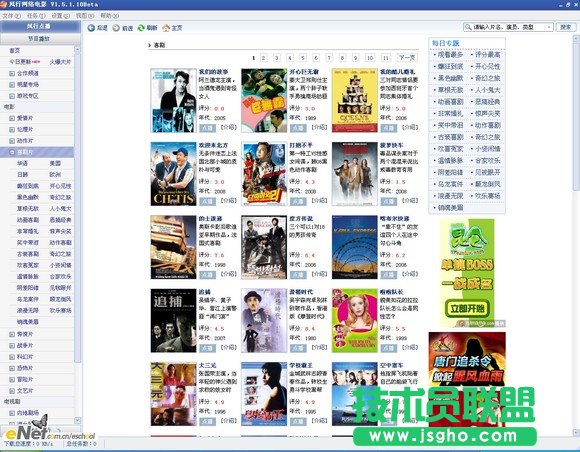Expand the 游戏专区 tree node
580x452 pixels.
[x=12, y=96]
